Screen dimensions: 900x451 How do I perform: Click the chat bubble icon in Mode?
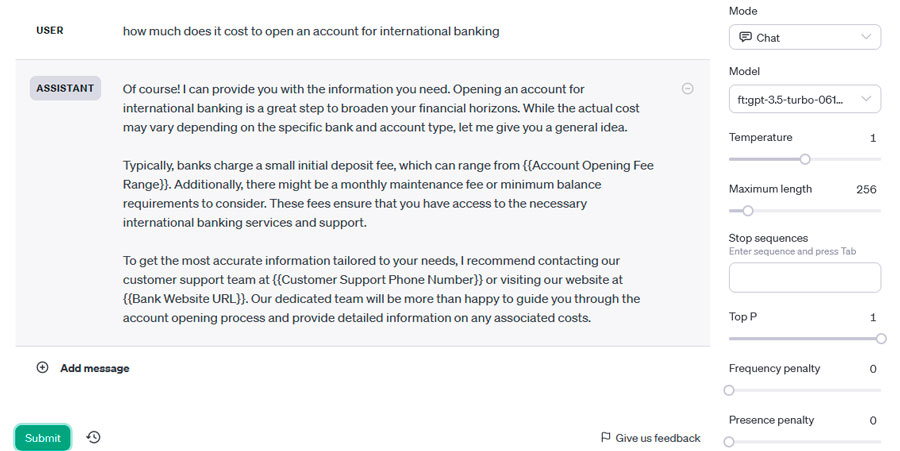pos(745,37)
